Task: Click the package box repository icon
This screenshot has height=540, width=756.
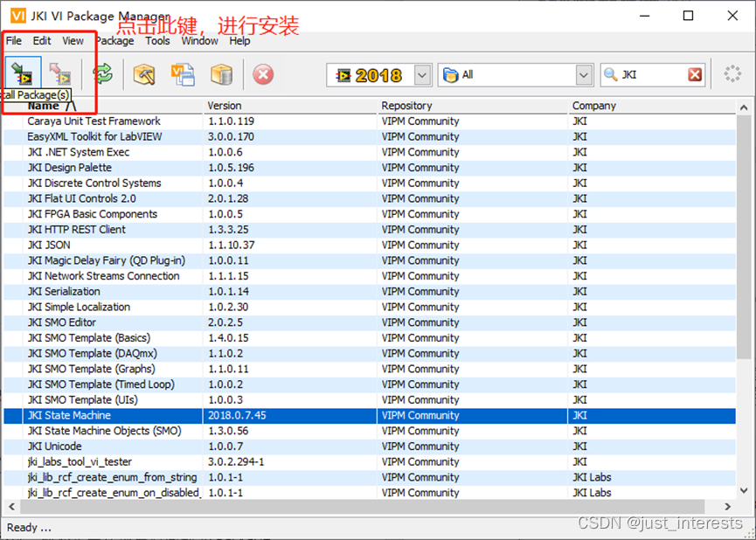Action: pyautogui.click(x=221, y=74)
